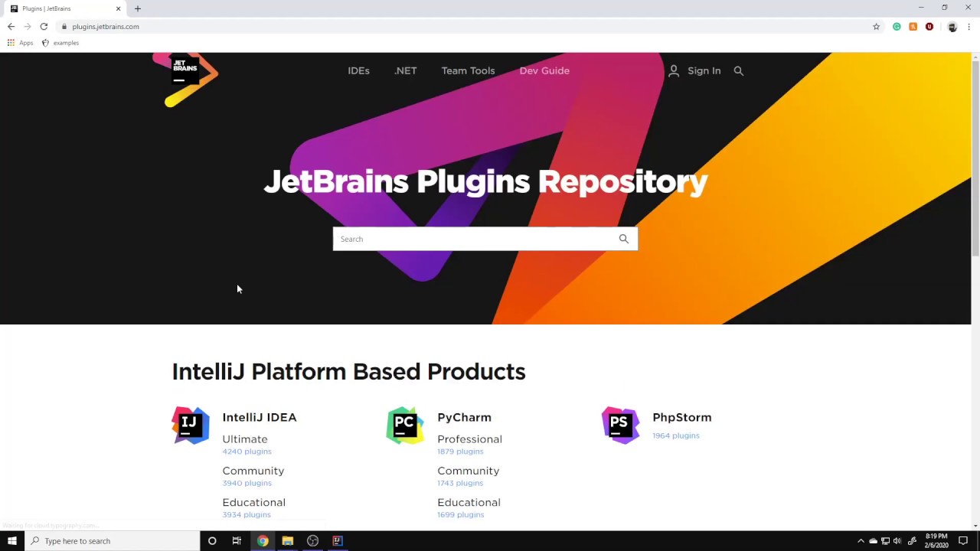Switch to Chrome in the taskbar
The image size is (980, 551).
tap(263, 541)
